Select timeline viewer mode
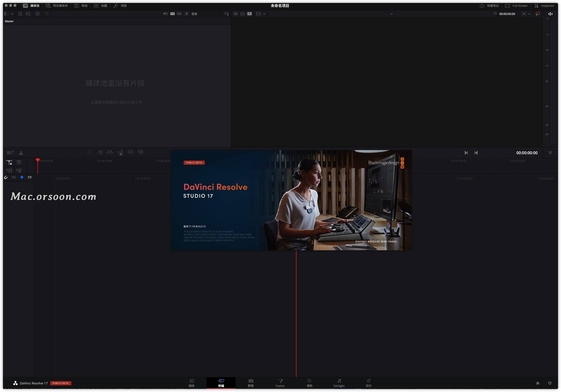Viewport: 561px width, 392px height. click(x=250, y=14)
